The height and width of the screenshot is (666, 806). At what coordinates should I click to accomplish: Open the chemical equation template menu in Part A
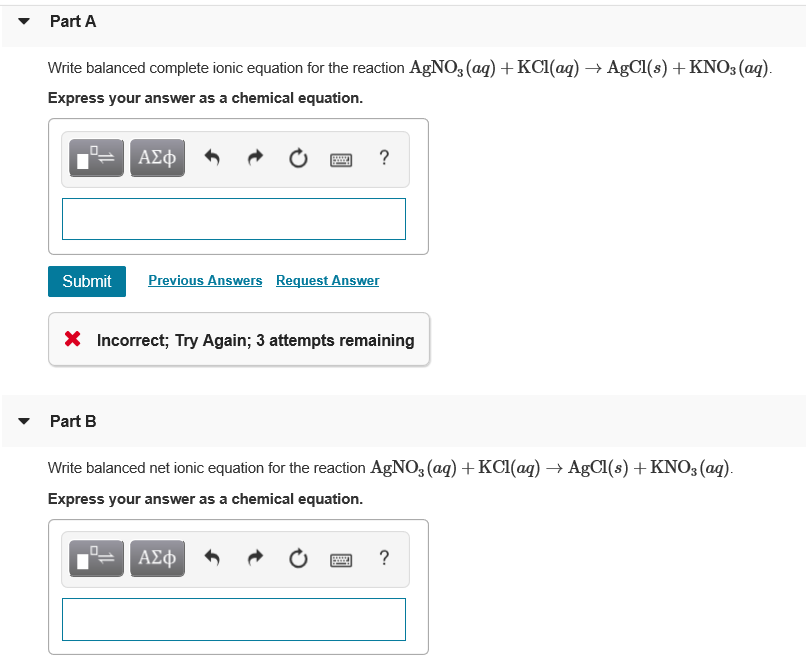95,157
